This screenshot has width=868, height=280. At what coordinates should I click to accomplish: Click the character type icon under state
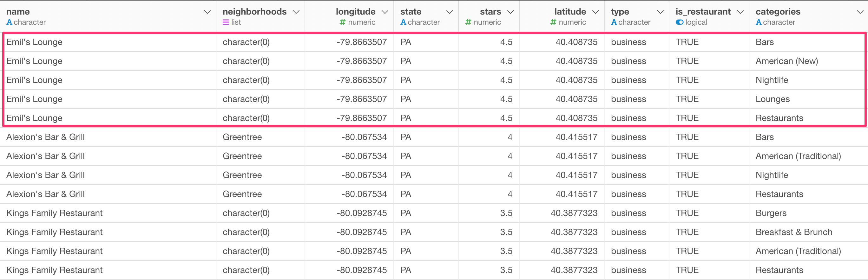tap(403, 22)
